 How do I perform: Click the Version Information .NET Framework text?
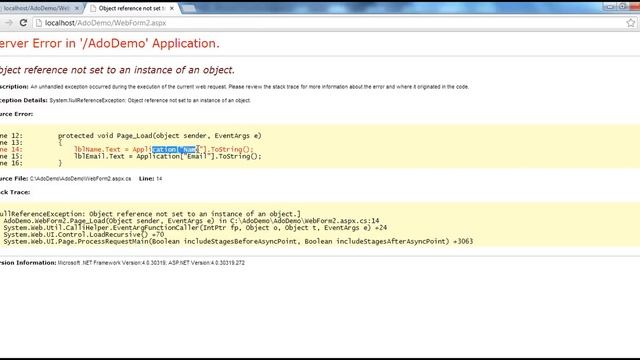151,263
